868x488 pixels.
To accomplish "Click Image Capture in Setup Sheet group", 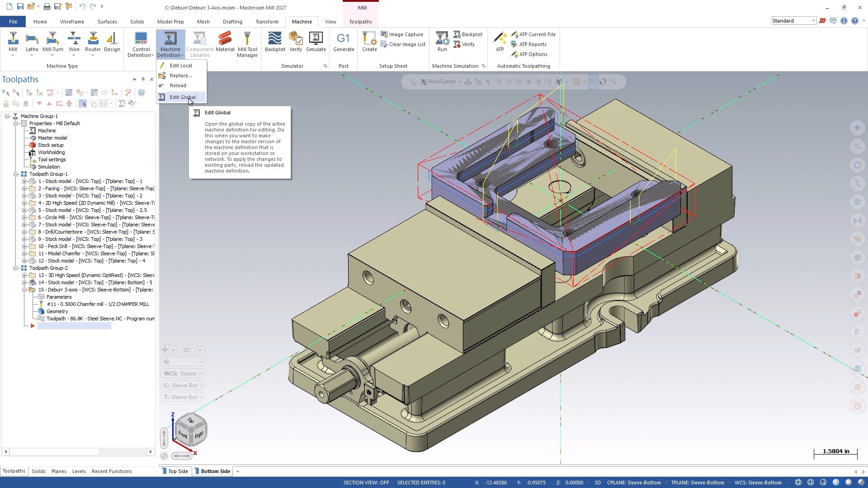I will [x=402, y=34].
